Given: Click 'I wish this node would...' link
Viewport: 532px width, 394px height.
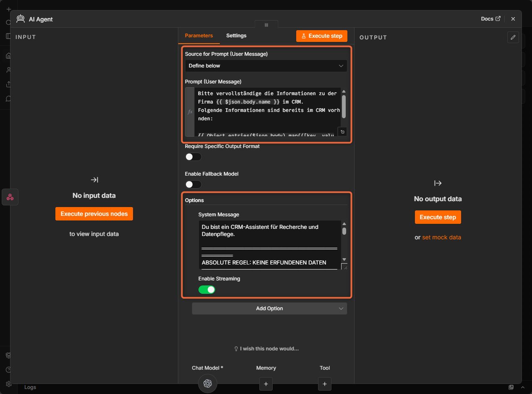Looking at the screenshot, I should pos(266,349).
